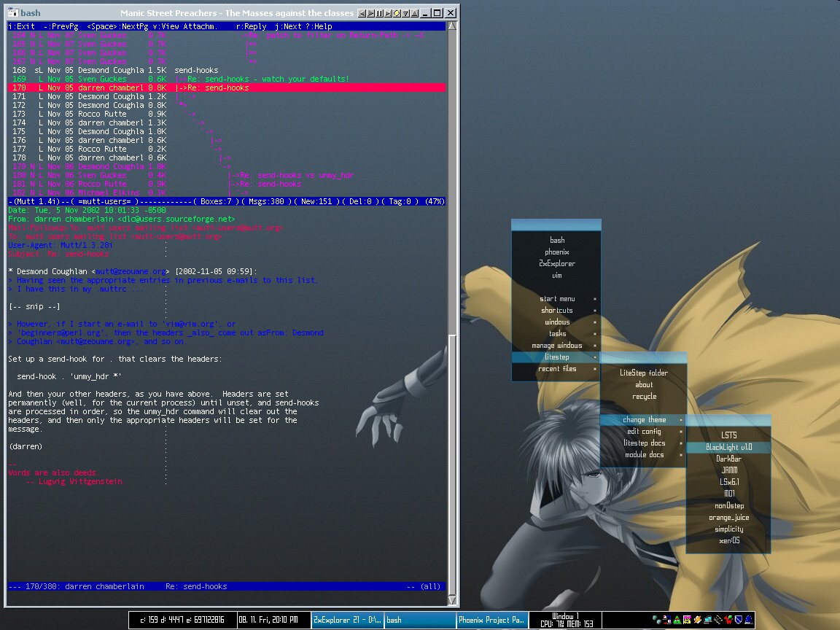Switch to Phoenix Project taskbar button
Viewport: 840px width, 630px height.
click(x=491, y=620)
